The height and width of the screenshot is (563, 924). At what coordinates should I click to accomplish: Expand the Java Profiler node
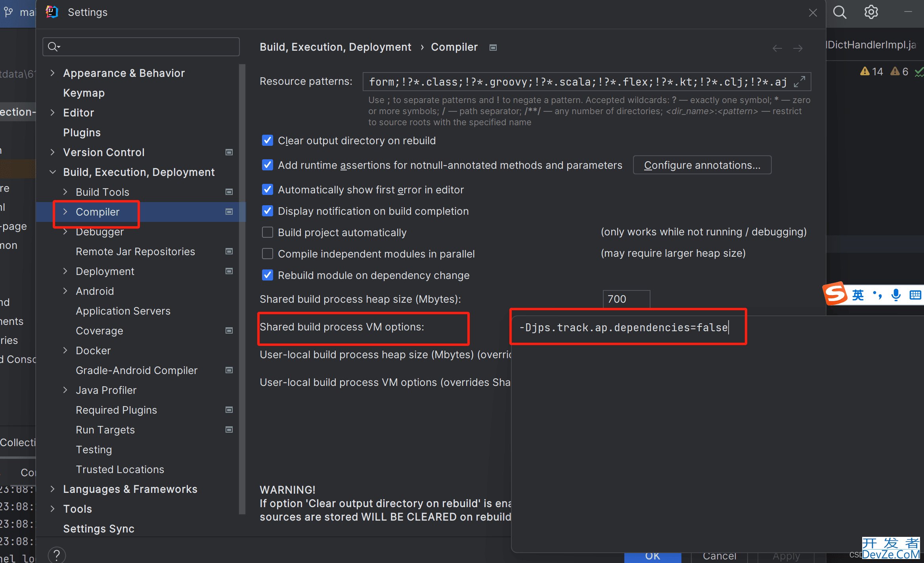pyautogui.click(x=65, y=390)
